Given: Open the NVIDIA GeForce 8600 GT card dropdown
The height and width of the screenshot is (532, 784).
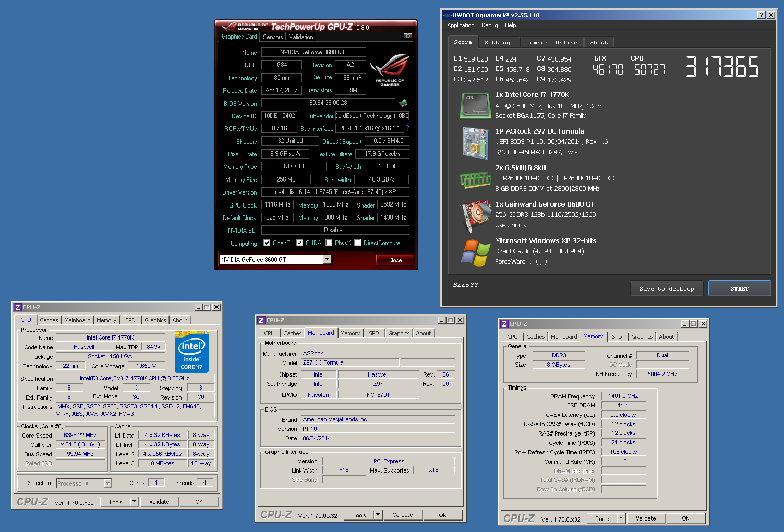Looking at the screenshot, I should tap(327, 260).
